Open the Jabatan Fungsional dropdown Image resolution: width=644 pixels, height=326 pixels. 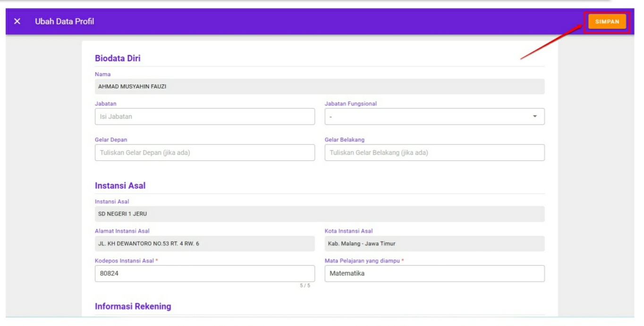(x=434, y=117)
